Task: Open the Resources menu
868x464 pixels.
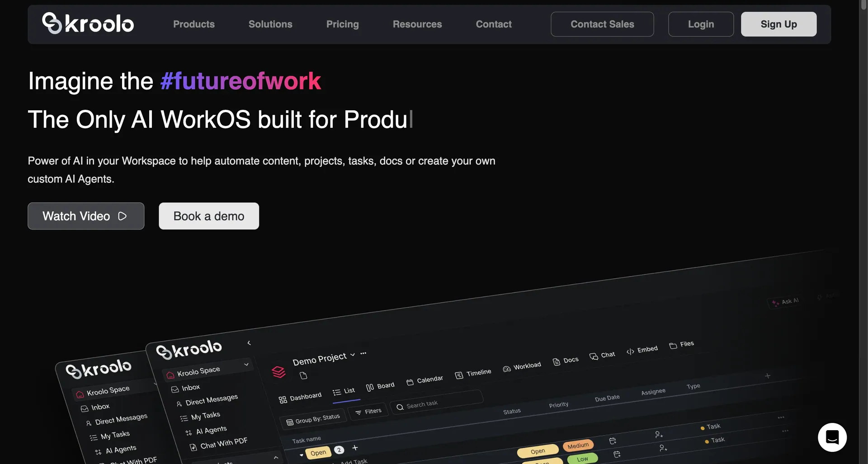Action: (x=417, y=24)
